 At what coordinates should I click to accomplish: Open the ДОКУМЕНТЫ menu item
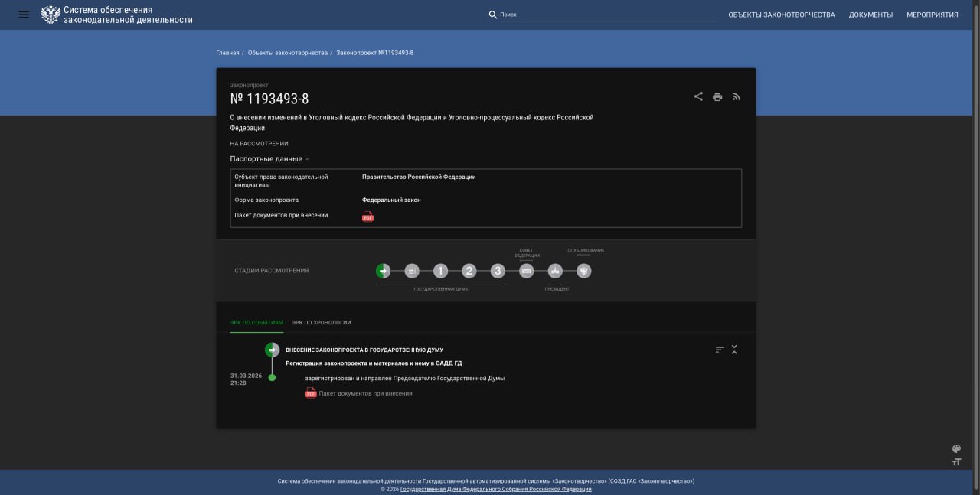point(871,15)
